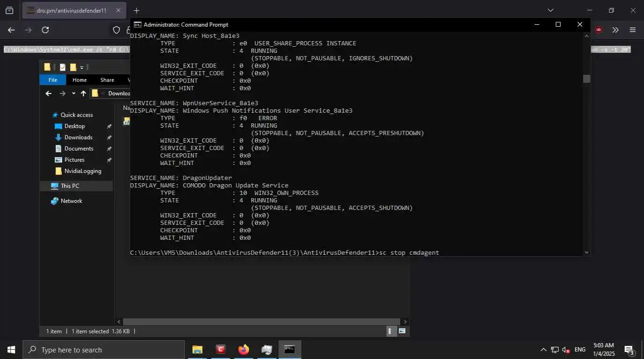This screenshot has height=359, width=644.
Task: Open Documents in navigation pane
Action: pyautogui.click(x=79, y=149)
